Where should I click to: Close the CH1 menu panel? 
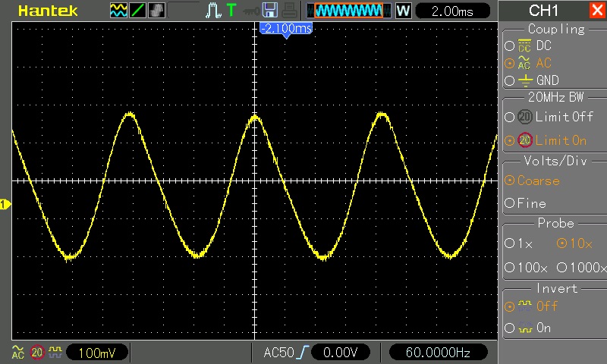pos(596,11)
